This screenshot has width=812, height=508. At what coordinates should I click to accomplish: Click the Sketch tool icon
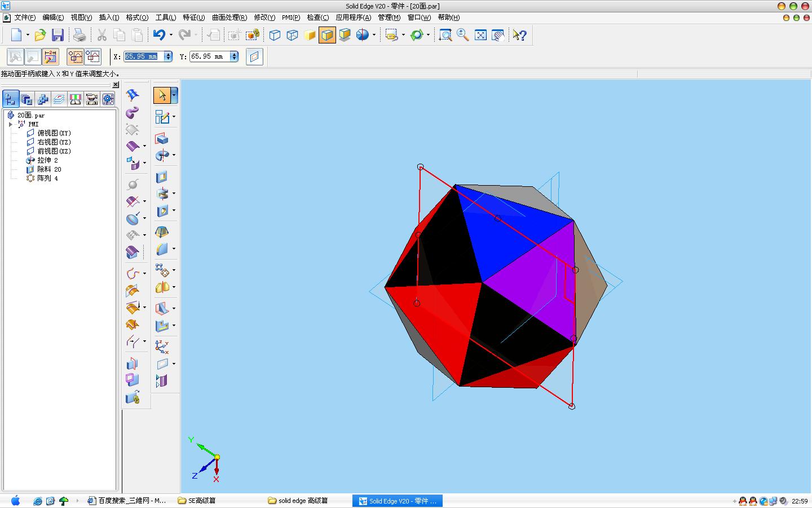[162, 117]
